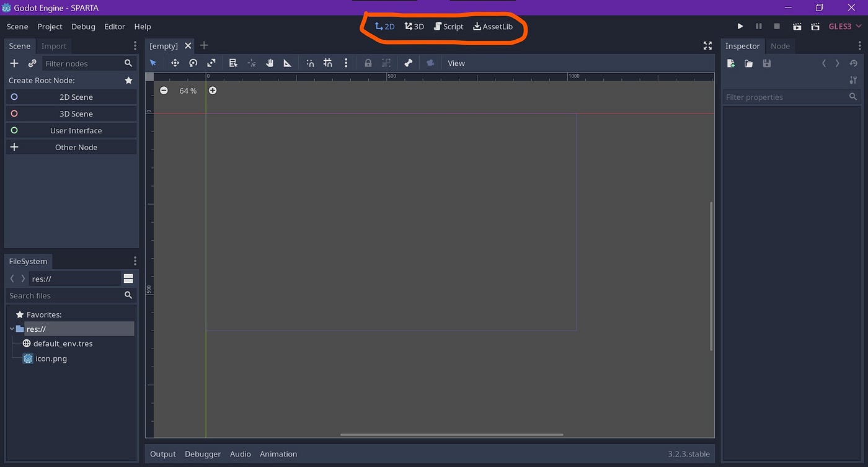The image size is (868, 467).
Task: Toggle distraction-free mode
Action: [x=707, y=46]
